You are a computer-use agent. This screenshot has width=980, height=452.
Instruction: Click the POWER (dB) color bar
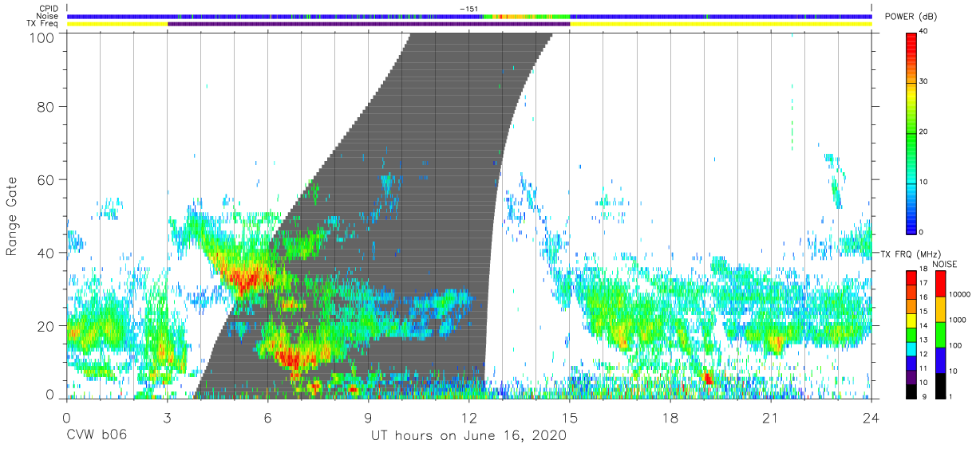point(911,132)
